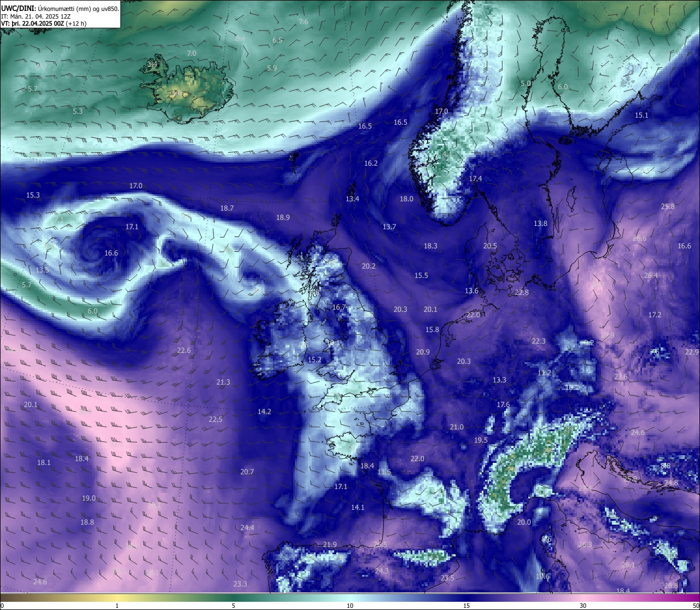Click the map value 18.3
Image resolution: width=700 pixels, height=610 pixels.
pos(430,246)
